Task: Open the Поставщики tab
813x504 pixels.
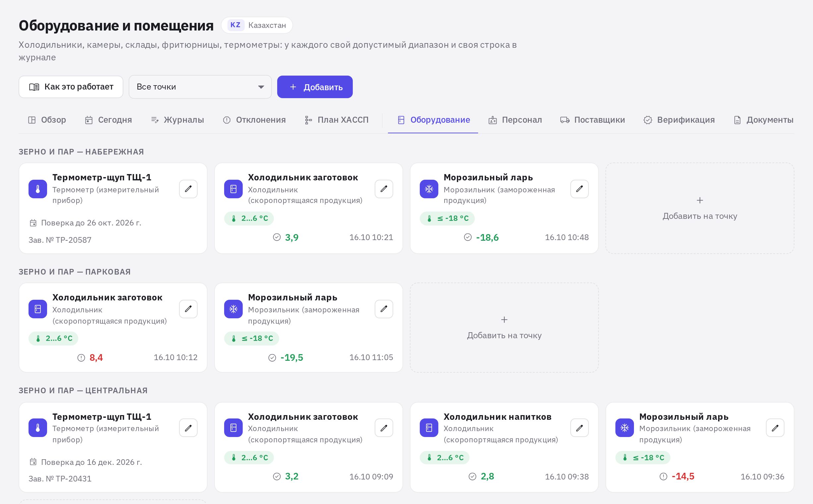Action: pyautogui.click(x=593, y=120)
